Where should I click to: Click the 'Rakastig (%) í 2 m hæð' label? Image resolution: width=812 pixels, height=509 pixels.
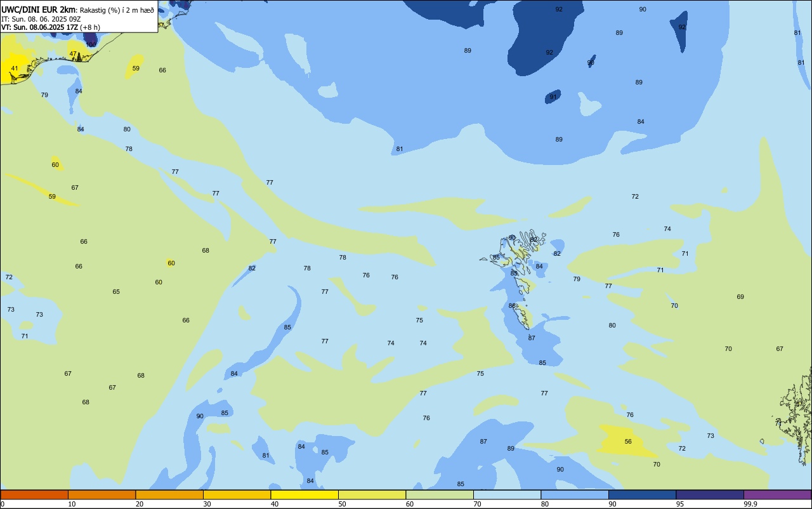pos(117,10)
